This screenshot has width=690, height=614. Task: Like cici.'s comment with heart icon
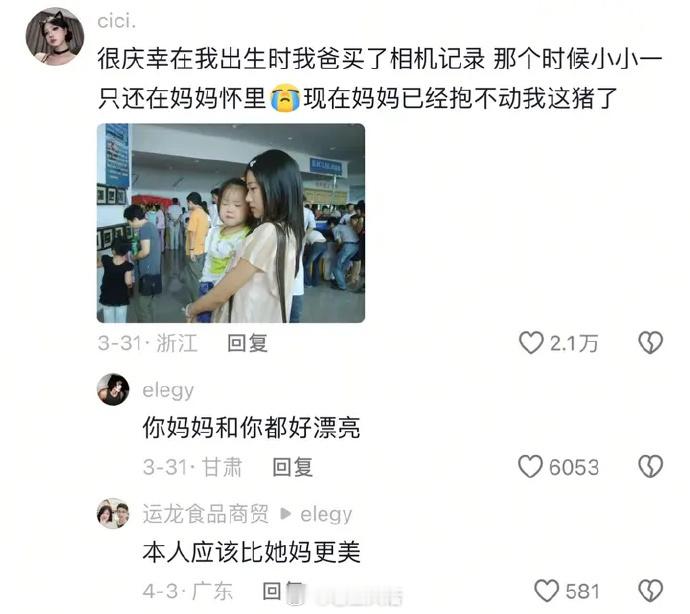click(531, 343)
